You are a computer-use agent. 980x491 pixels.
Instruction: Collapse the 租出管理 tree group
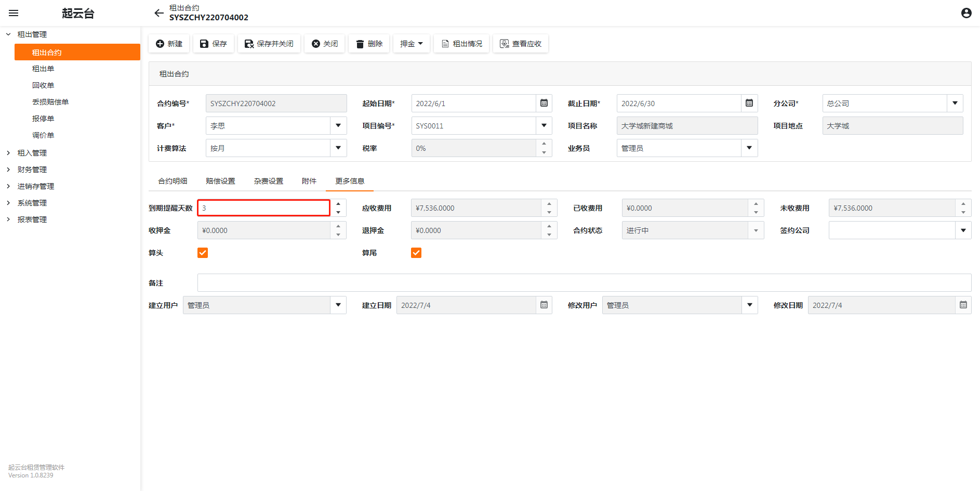(8, 34)
